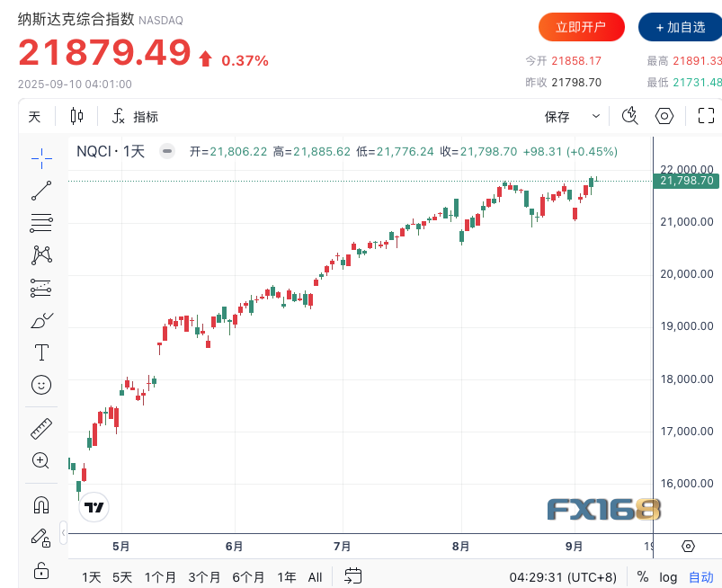Select the crosshair cursor tool
The image size is (722, 588).
tap(41, 158)
